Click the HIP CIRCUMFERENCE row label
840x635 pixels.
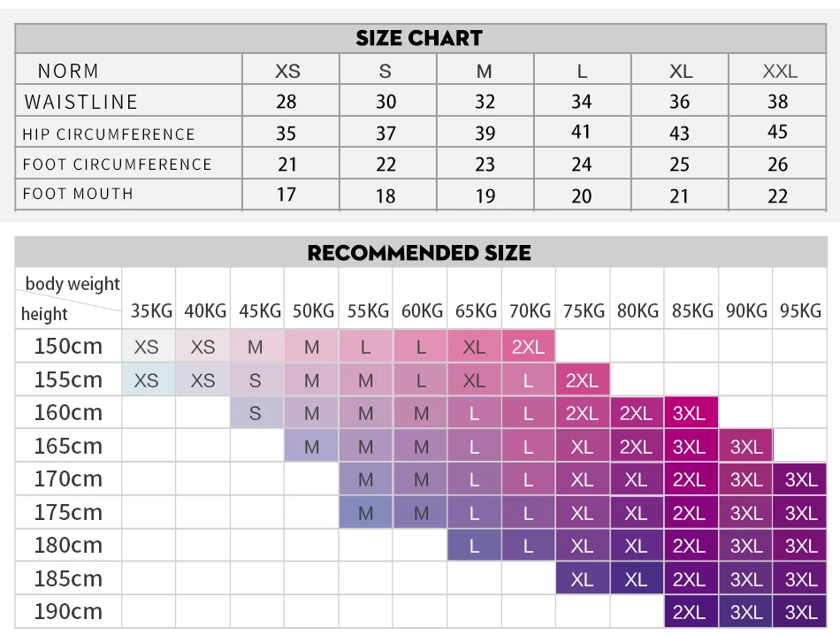(109, 134)
